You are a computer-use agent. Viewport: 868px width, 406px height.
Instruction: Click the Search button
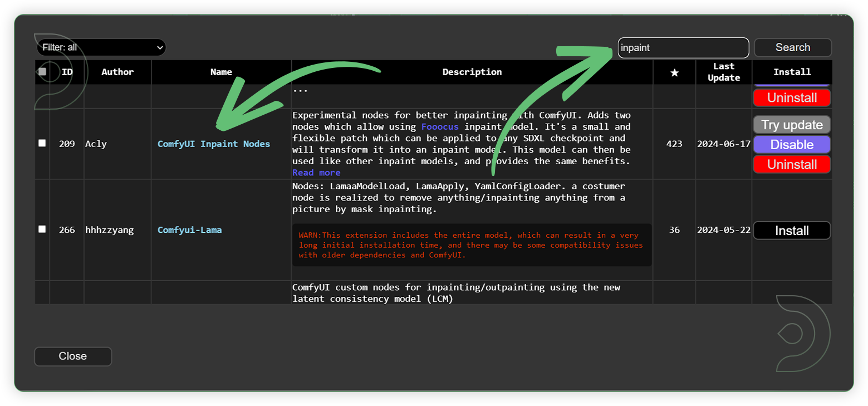point(792,47)
